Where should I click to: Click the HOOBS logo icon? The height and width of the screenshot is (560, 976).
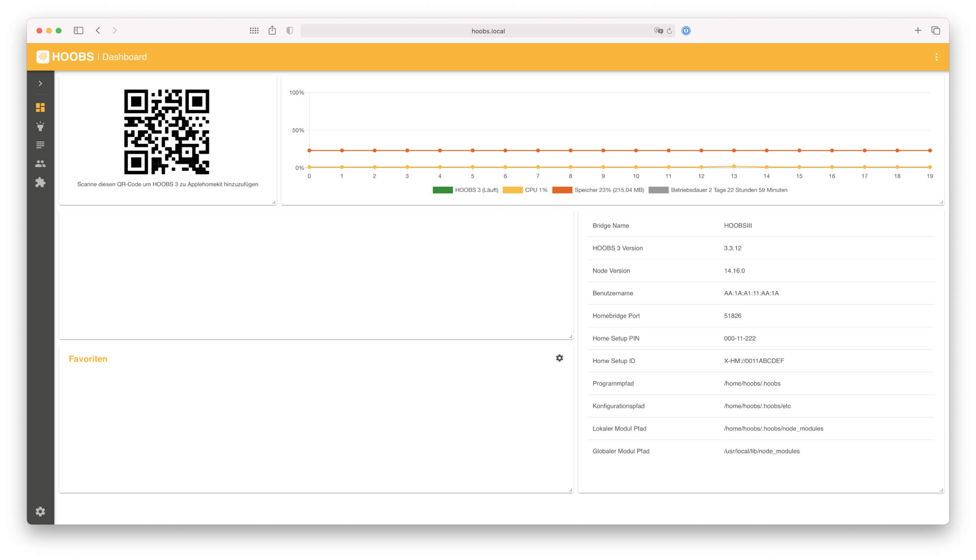click(x=43, y=57)
